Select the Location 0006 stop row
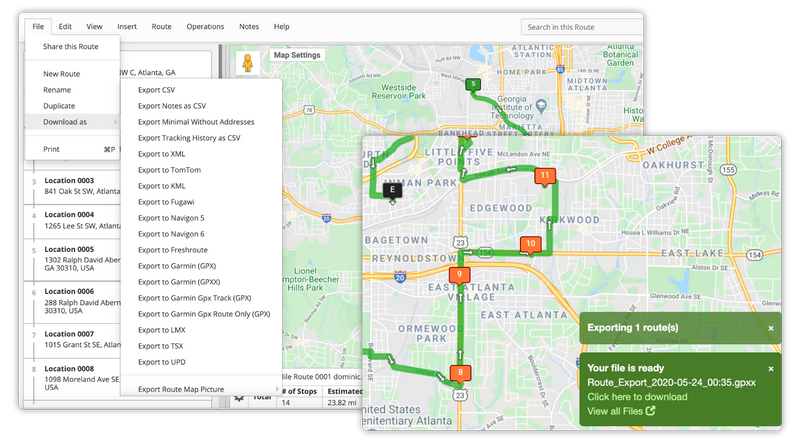 pos(72,301)
